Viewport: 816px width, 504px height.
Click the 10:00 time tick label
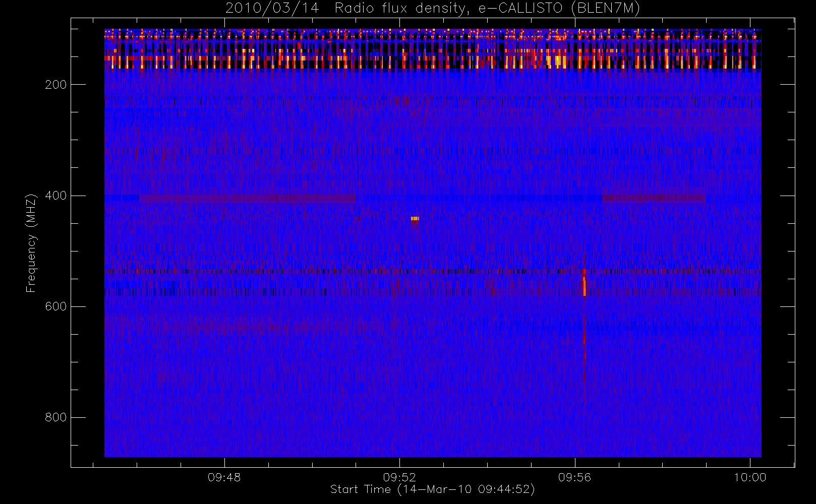point(750,477)
